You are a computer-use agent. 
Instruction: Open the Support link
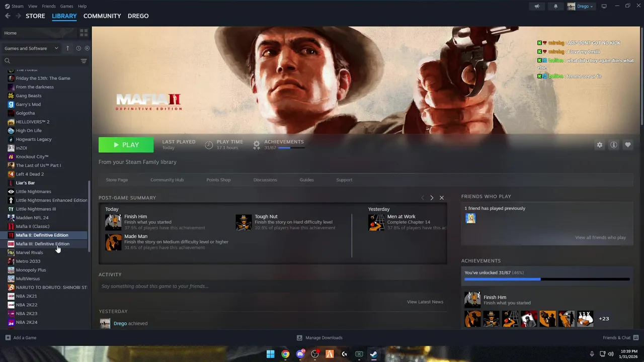344,179
